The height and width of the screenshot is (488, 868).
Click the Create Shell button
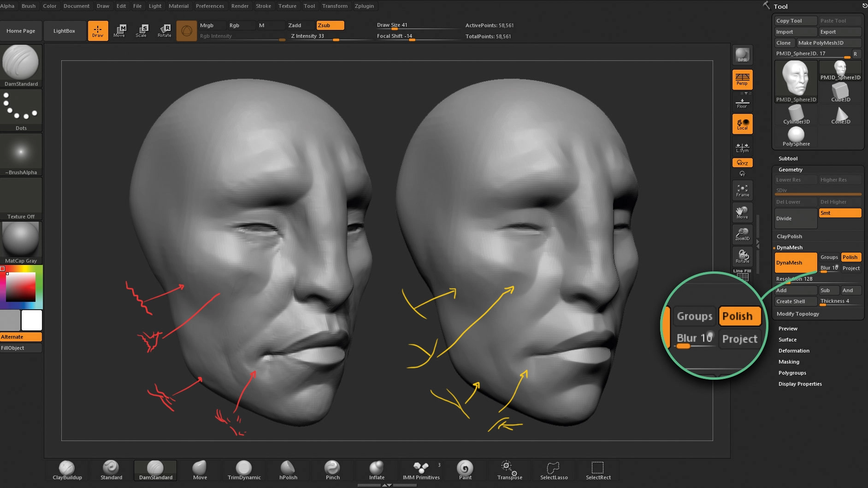[796, 301]
